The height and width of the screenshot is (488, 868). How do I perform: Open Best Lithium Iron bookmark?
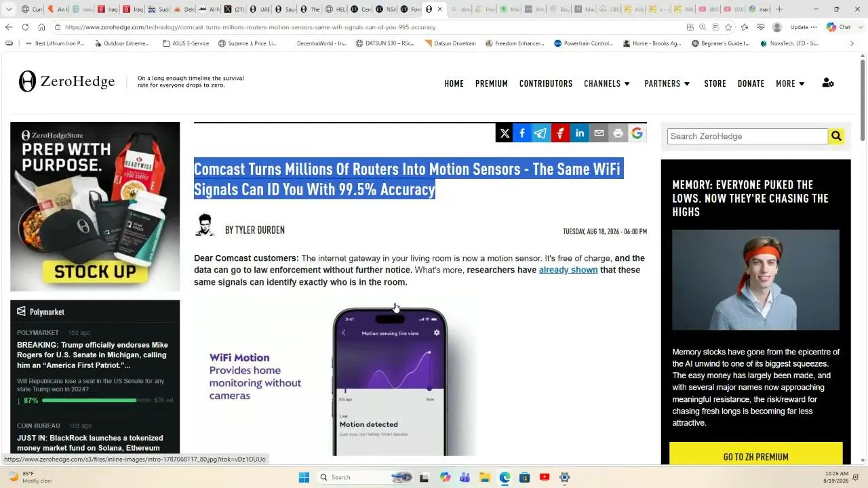55,43
